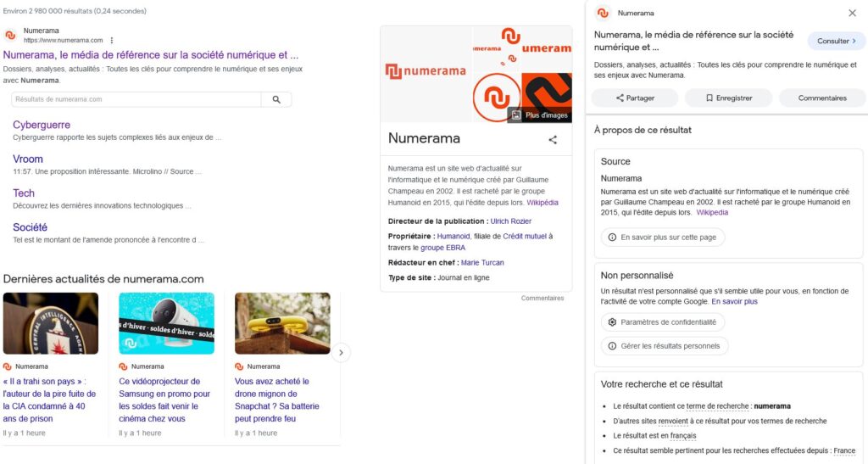Click the Samsung projector news thumbnail
The width and height of the screenshot is (868, 464).
pyautogui.click(x=167, y=323)
